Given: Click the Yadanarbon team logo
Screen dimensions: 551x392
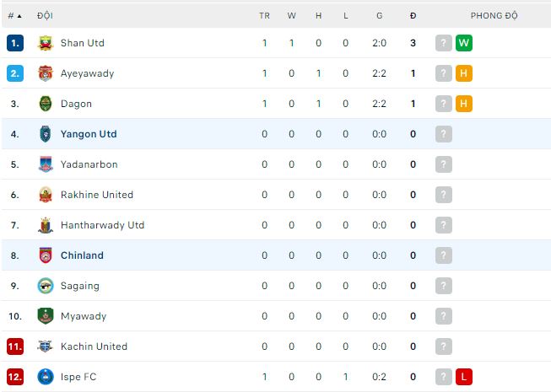Looking at the screenshot, I should point(46,164).
